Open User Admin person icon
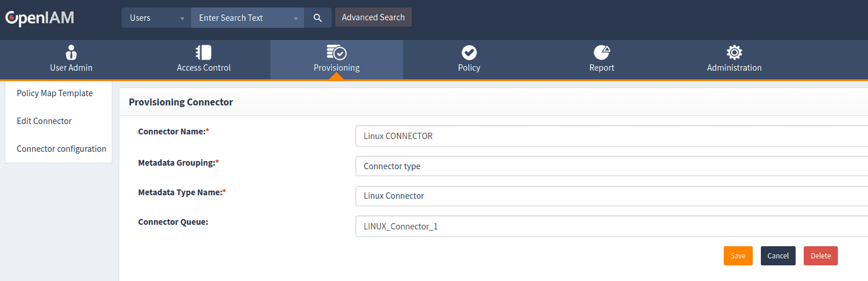This screenshot has height=281, width=868. pos(71,52)
